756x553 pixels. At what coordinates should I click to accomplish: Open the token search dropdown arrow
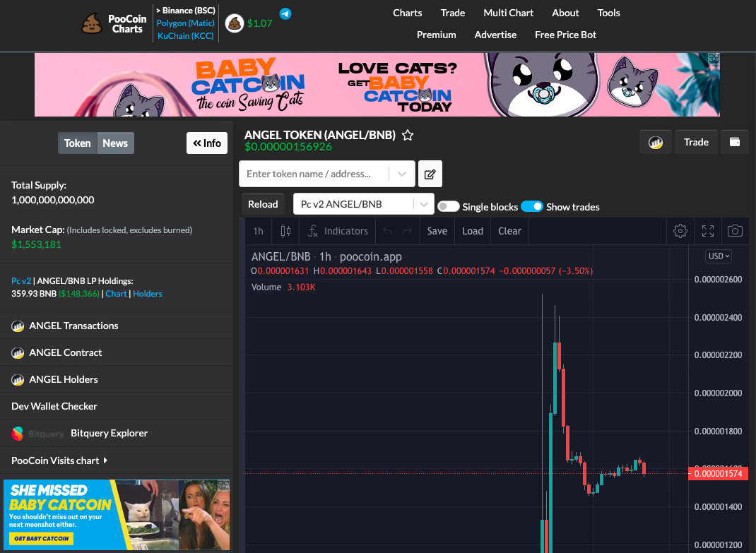[401, 174]
